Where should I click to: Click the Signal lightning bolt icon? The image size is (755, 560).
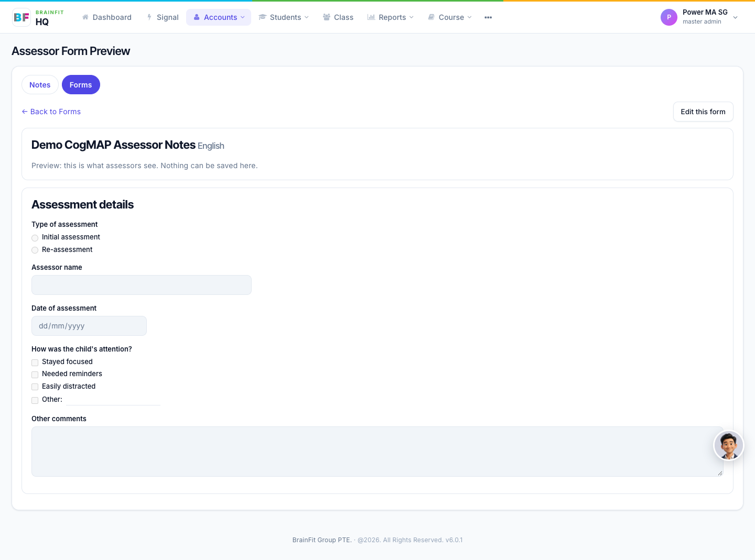(149, 17)
